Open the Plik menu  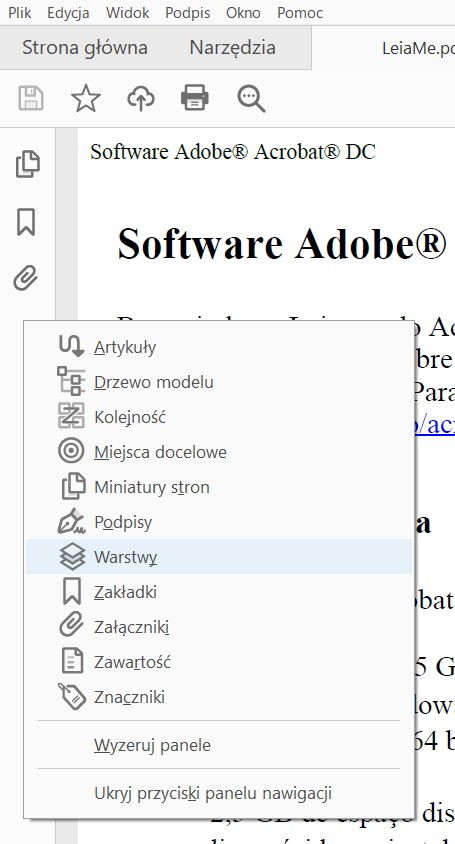coord(19,12)
